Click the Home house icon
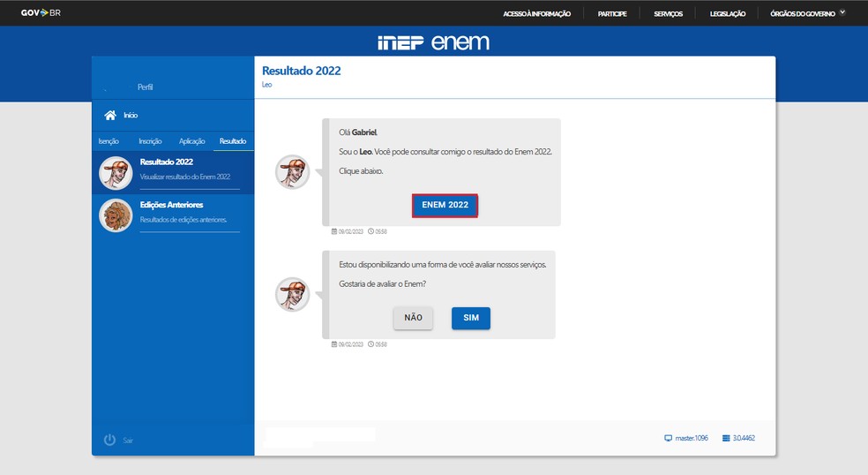Image resolution: width=868 pixels, height=475 pixels. (x=110, y=115)
